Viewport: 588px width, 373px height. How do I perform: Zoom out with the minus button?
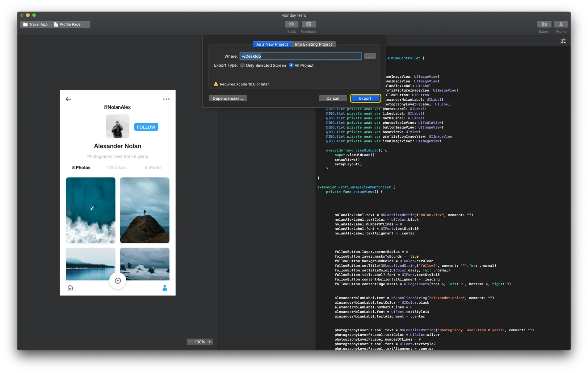190,342
